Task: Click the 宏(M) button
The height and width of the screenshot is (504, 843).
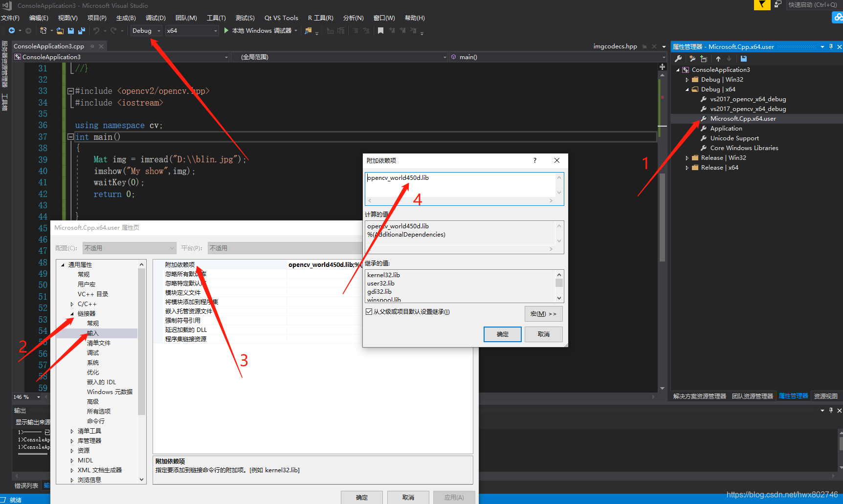Action: pyautogui.click(x=543, y=313)
